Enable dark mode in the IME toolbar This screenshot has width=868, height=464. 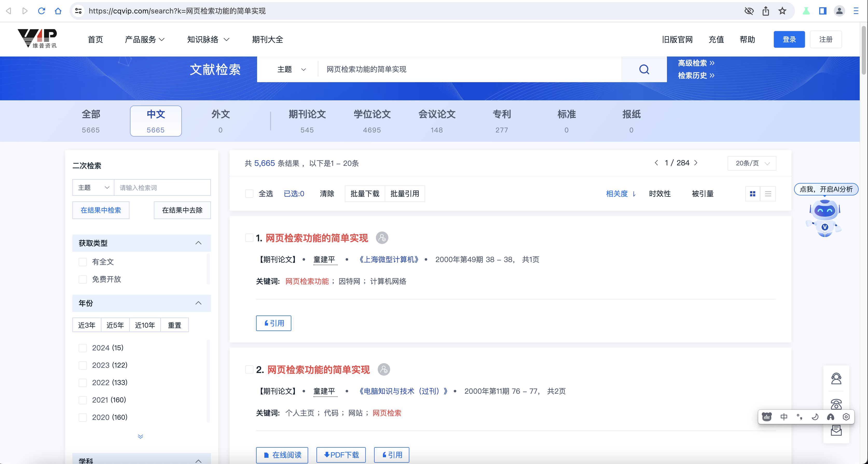815,417
